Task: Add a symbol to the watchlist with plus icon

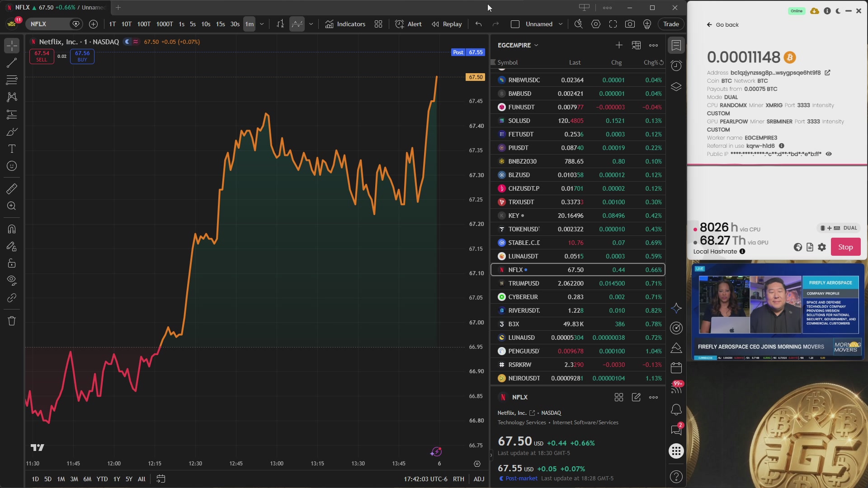Action: pos(619,45)
